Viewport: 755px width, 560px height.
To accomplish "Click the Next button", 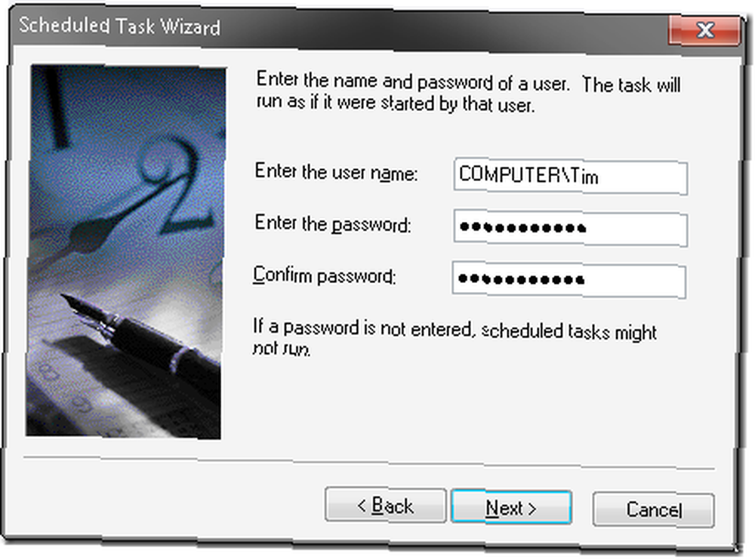I will click(x=511, y=507).
